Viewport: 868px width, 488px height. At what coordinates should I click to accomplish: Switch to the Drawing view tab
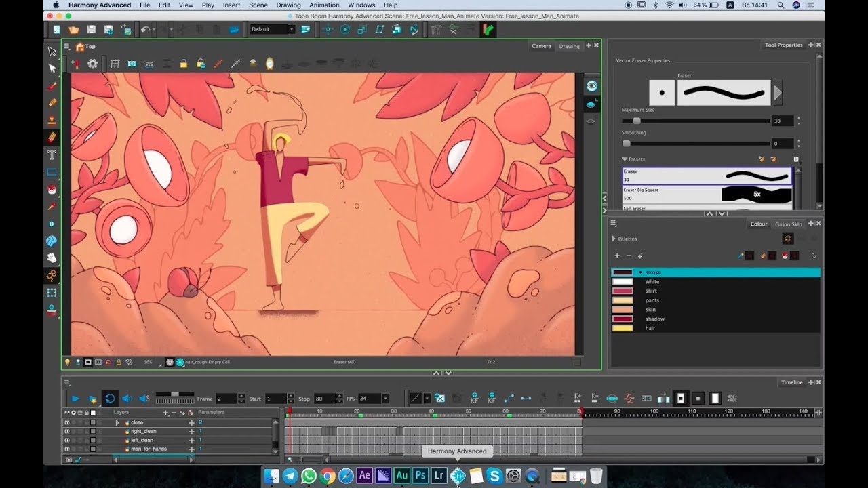pos(569,46)
